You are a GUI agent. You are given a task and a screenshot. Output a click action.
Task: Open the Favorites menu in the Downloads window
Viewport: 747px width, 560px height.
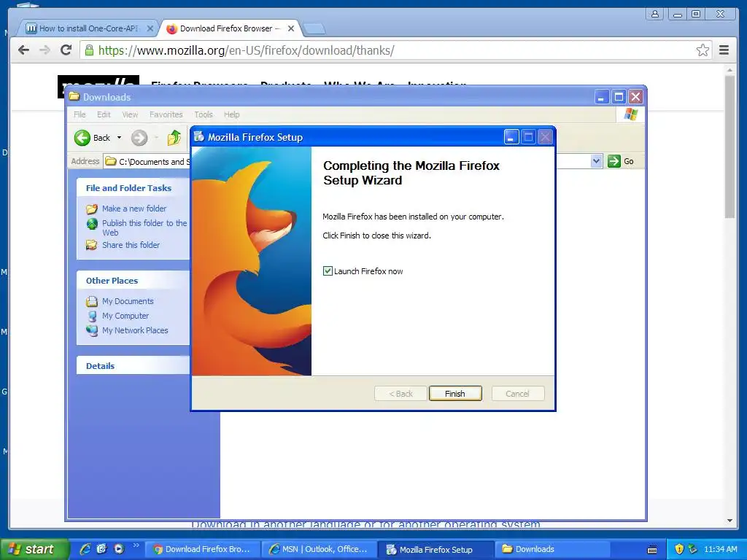coord(166,114)
